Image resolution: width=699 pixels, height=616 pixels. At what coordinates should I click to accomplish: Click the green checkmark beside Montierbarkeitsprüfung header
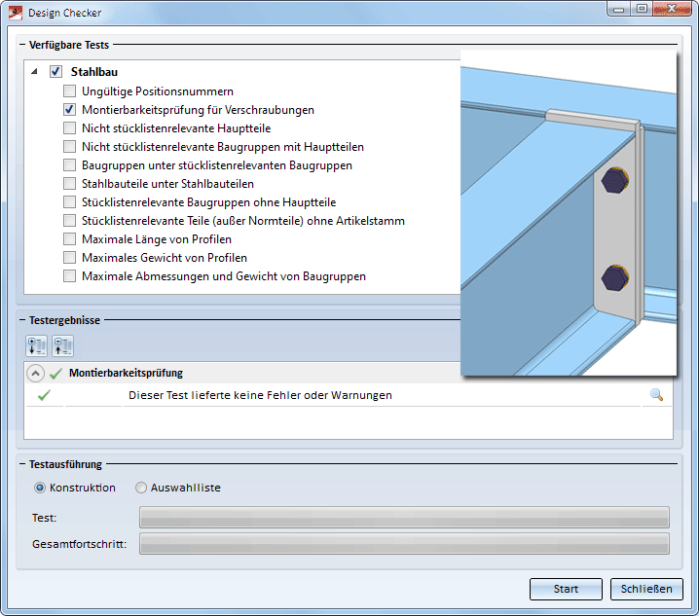55,373
